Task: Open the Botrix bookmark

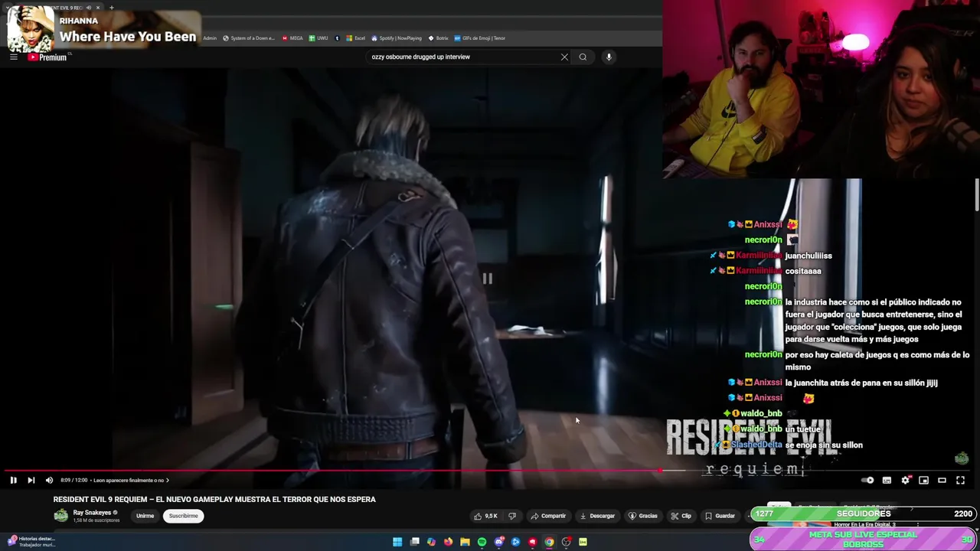Action: 438,37
